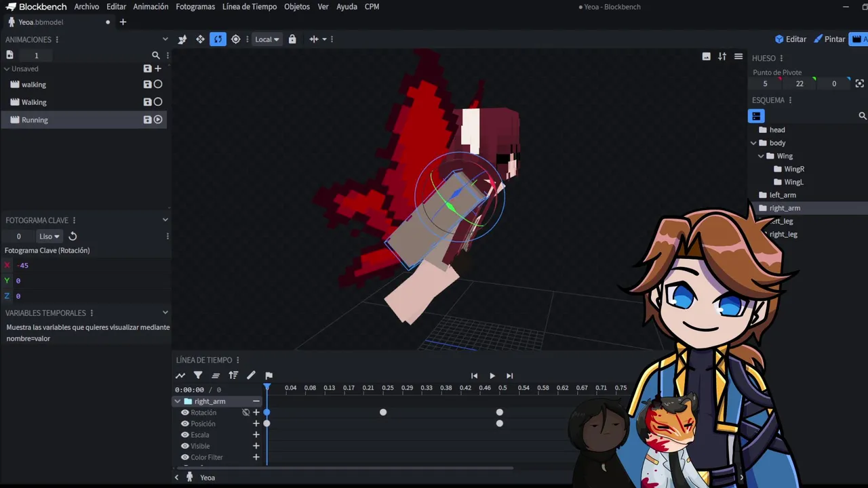Click the X rotation value field
The width and height of the screenshot is (868, 488).
point(92,265)
